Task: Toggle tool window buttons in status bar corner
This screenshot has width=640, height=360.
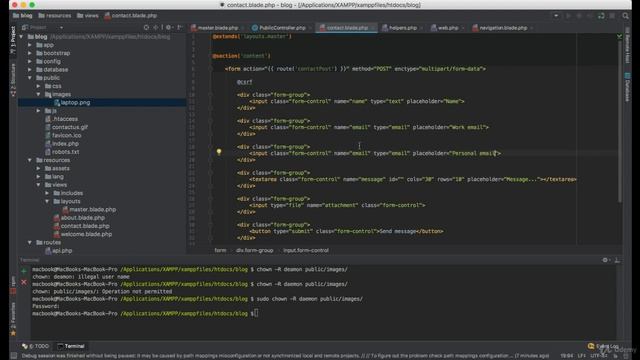Action: click(x=14, y=356)
